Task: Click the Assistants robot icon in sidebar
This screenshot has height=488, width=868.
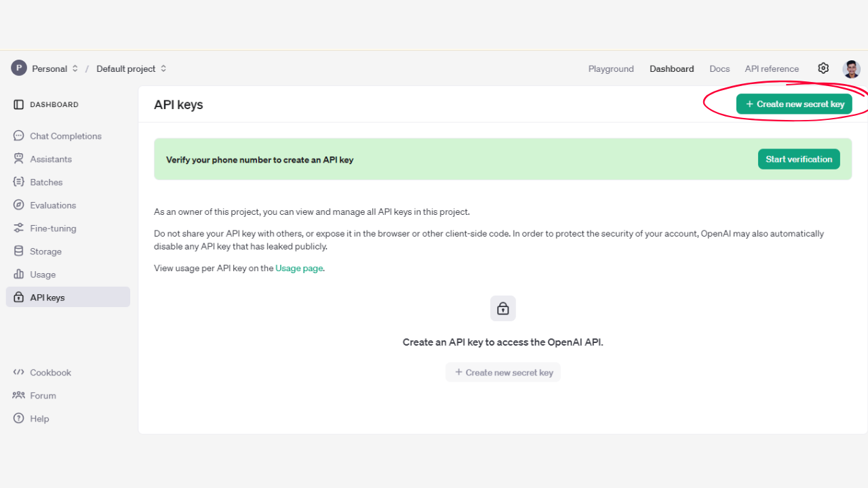Action: coord(18,159)
